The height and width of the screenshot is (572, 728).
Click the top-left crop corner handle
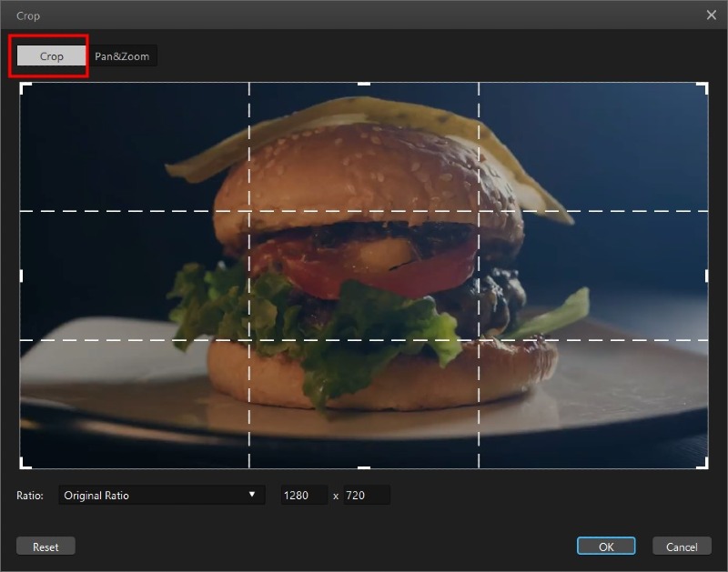click(25, 87)
